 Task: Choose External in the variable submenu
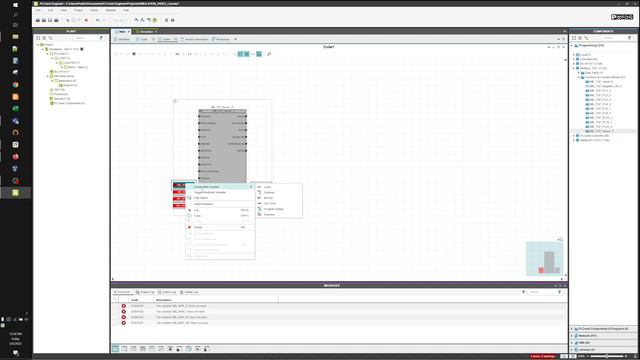[279, 192]
